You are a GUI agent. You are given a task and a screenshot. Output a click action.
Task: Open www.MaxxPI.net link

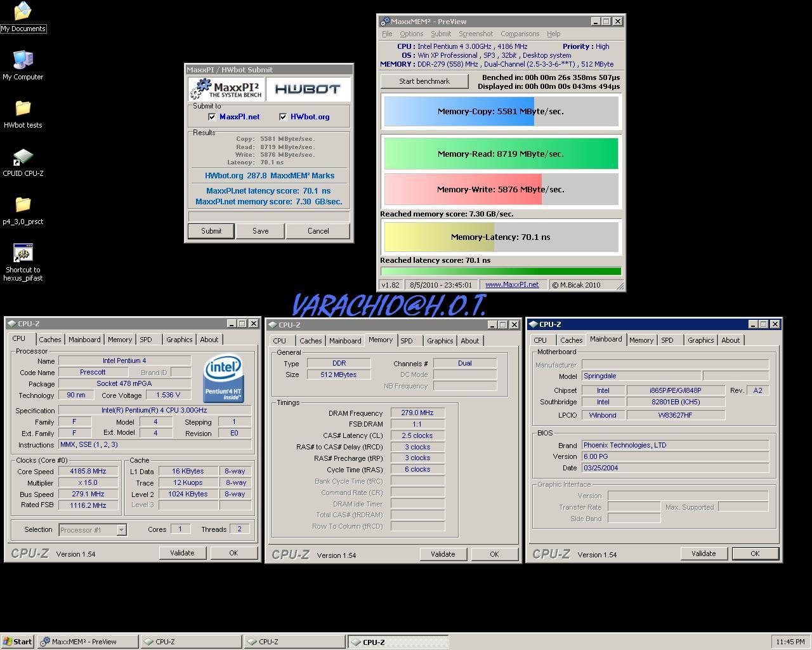pos(512,285)
